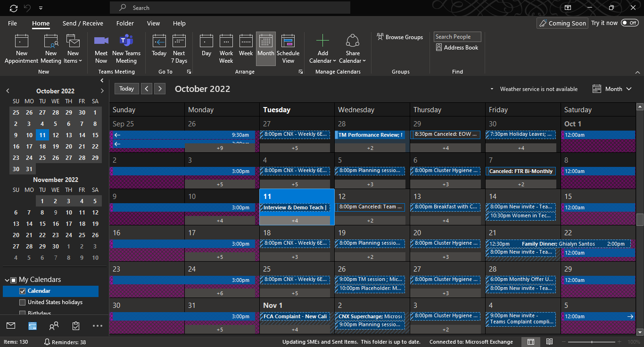The width and height of the screenshot is (644, 347).
Task: Open the TM Performance Review event
Action: pyautogui.click(x=370, y=135)
